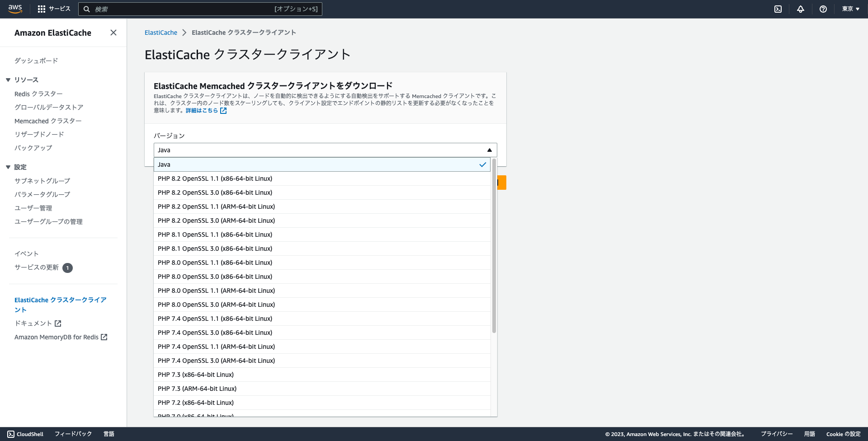Click the external link icon beside Amazon MemoryDB for Redis

click(x=104, y=337)
